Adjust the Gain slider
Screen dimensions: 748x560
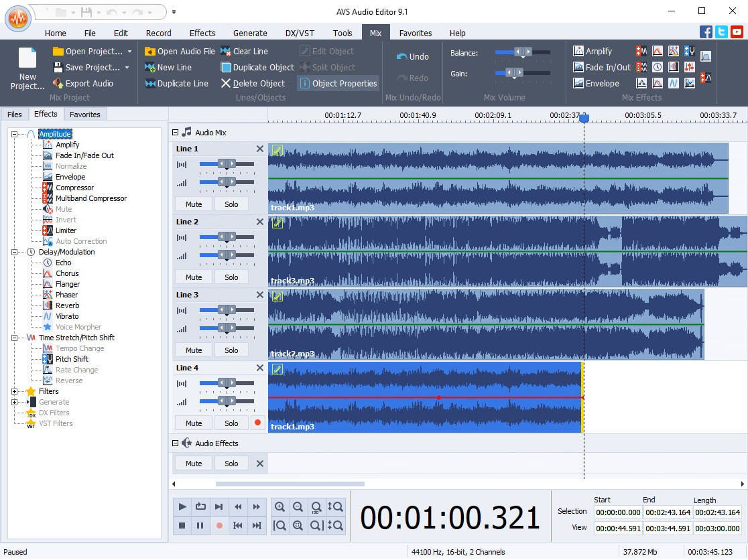(x=516, y=74)
